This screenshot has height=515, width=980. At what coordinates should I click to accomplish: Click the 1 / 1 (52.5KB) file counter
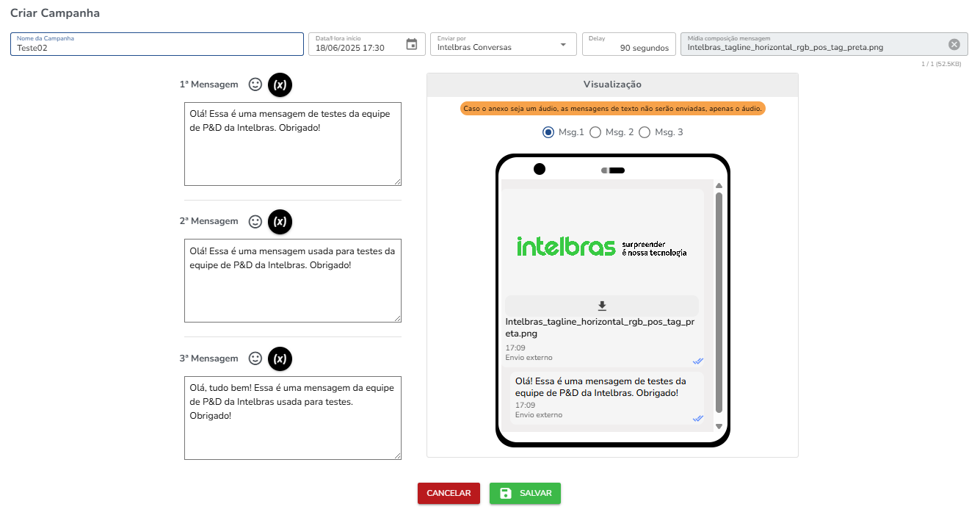coord(941,65)
